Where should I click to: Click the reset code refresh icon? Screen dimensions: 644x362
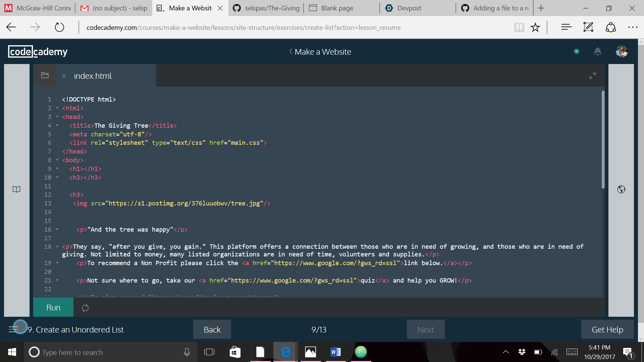(x=85, y=308)
